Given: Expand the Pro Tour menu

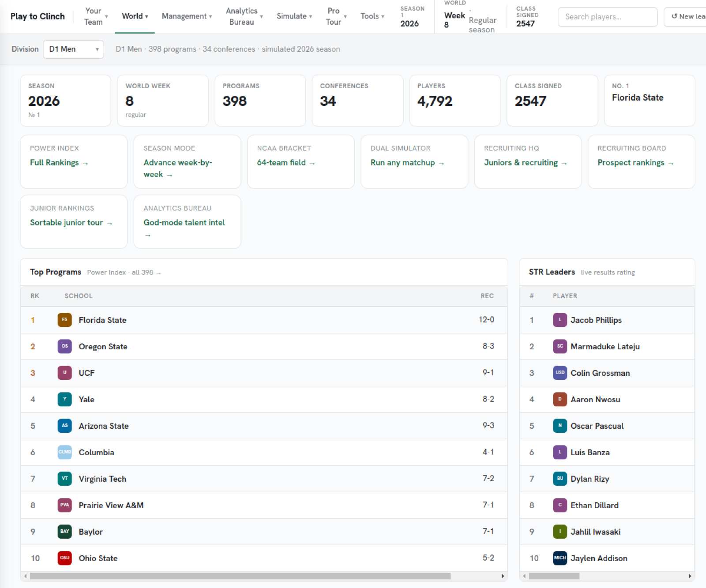Looking at the screenshot, I should (336, 16).
